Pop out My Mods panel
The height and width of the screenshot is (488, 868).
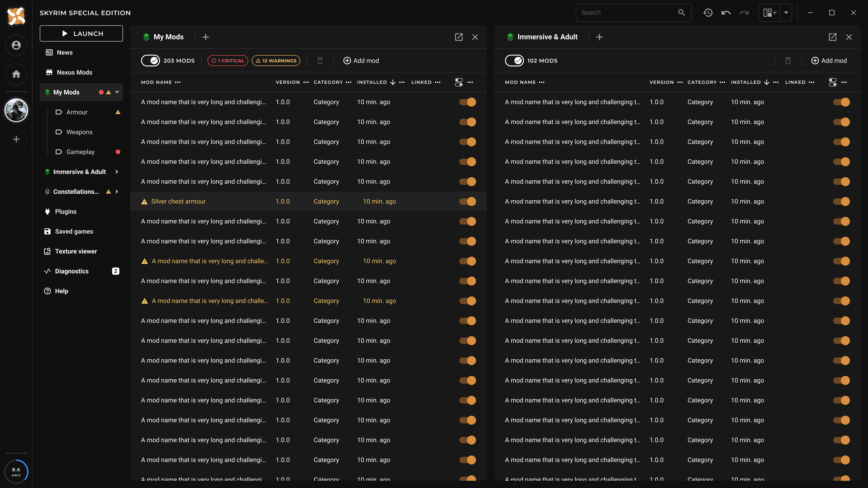pyautogui.click(x=459, y=37)
